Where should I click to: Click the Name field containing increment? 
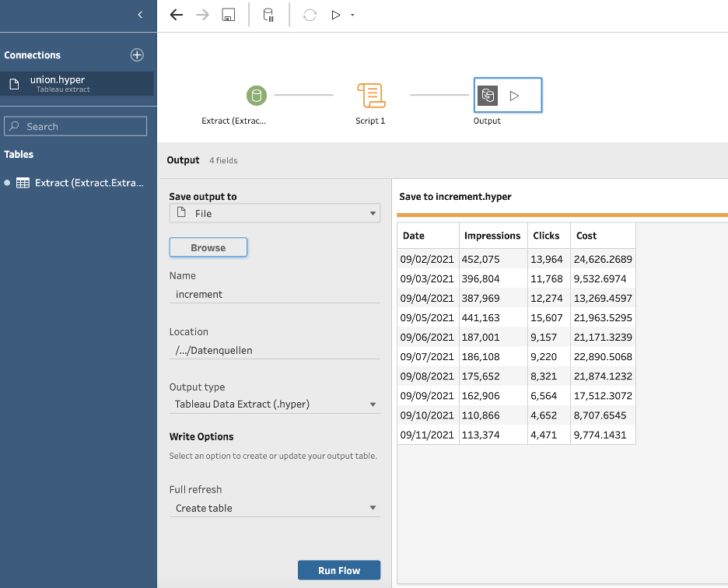pos(275,294)
